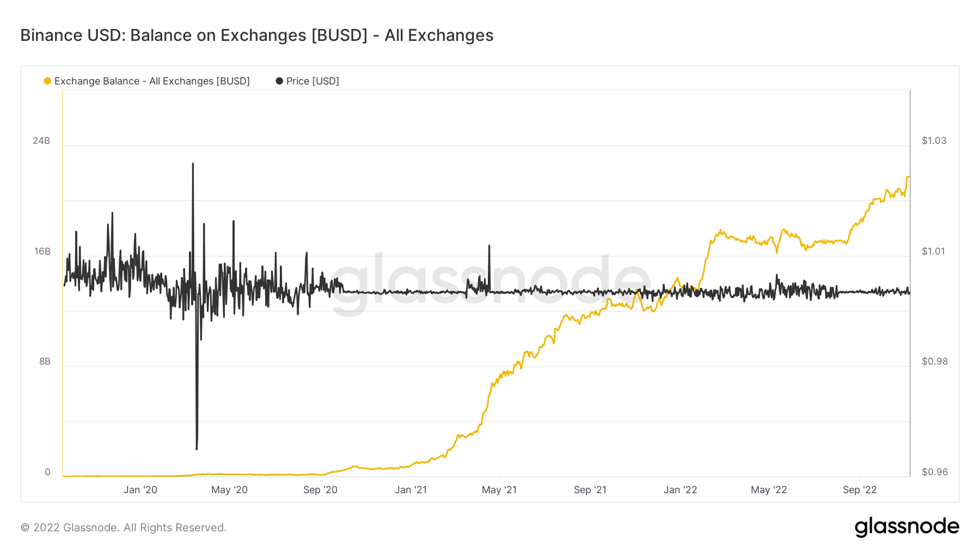
Task: Click the Glassnode copyright notice
Action: (x=124, y=527)
